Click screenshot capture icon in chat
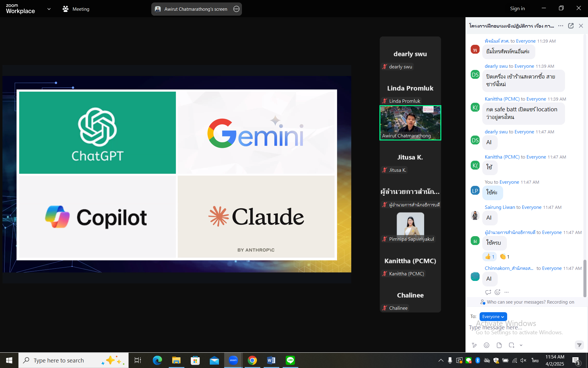 [511, 345]
